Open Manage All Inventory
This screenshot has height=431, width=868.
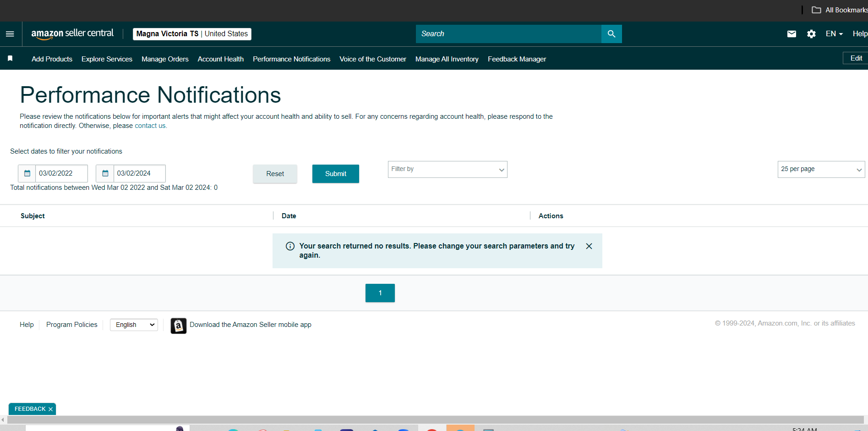(447, 59)
